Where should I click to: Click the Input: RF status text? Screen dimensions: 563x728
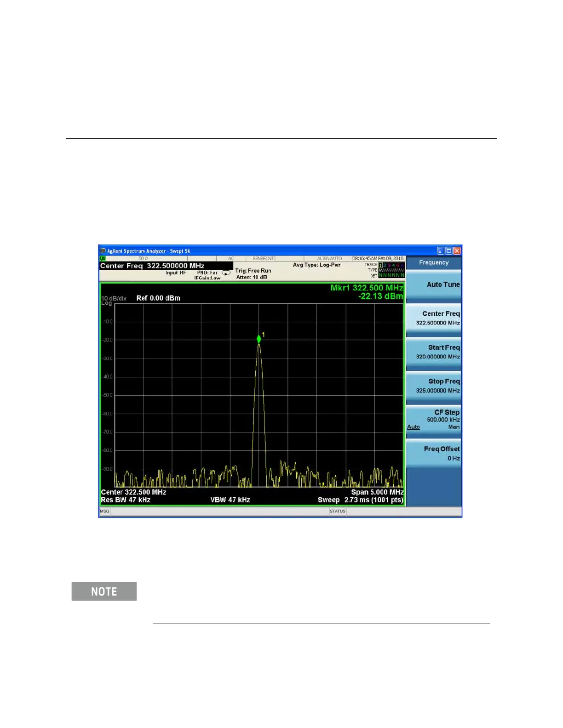pos(176,273)
